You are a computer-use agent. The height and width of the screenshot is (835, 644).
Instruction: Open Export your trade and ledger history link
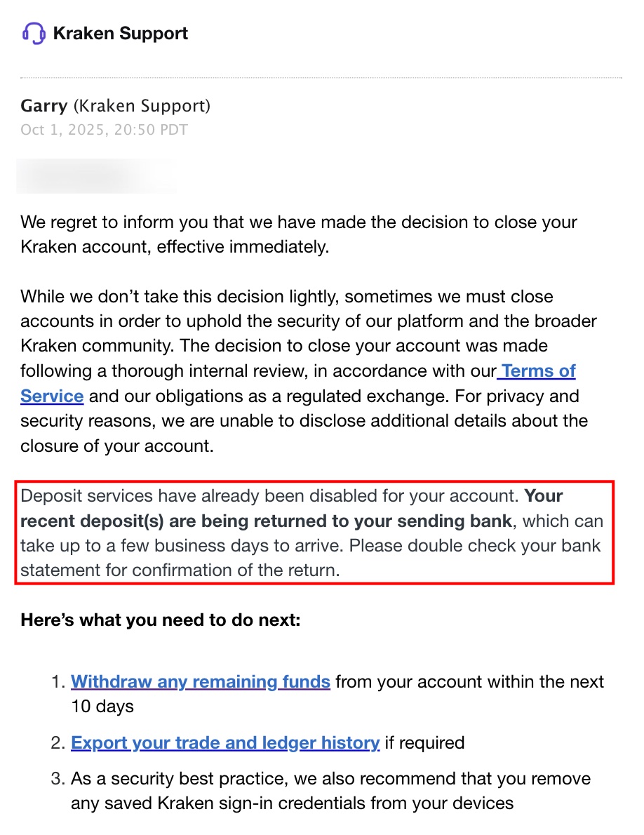pyautogui.click(x=225, y=742)
